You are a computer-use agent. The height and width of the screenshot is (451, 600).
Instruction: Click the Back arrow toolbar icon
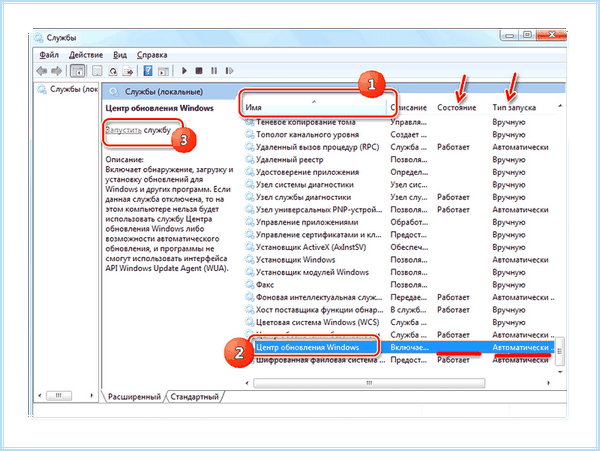(x=41, y=71)
